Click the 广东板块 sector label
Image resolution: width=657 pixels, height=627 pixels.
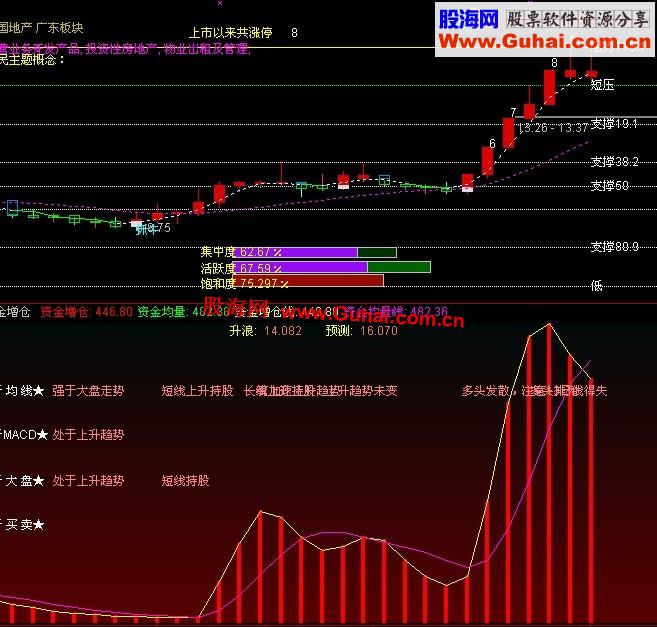[x=59, y=28]
